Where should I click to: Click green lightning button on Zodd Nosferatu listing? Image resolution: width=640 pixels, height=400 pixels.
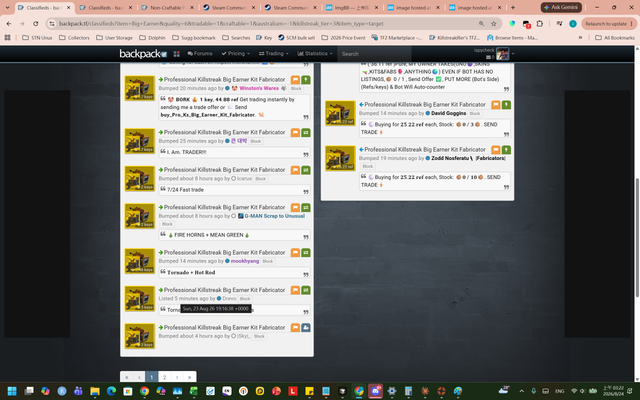tap(506, 150)
